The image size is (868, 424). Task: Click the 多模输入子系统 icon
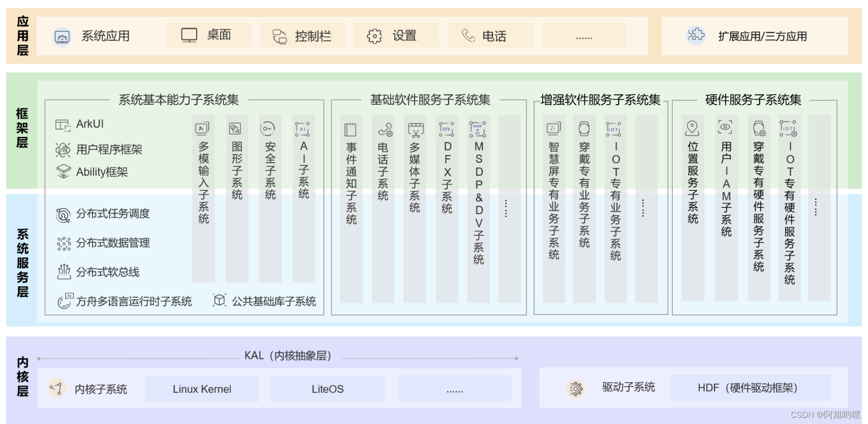202,128
